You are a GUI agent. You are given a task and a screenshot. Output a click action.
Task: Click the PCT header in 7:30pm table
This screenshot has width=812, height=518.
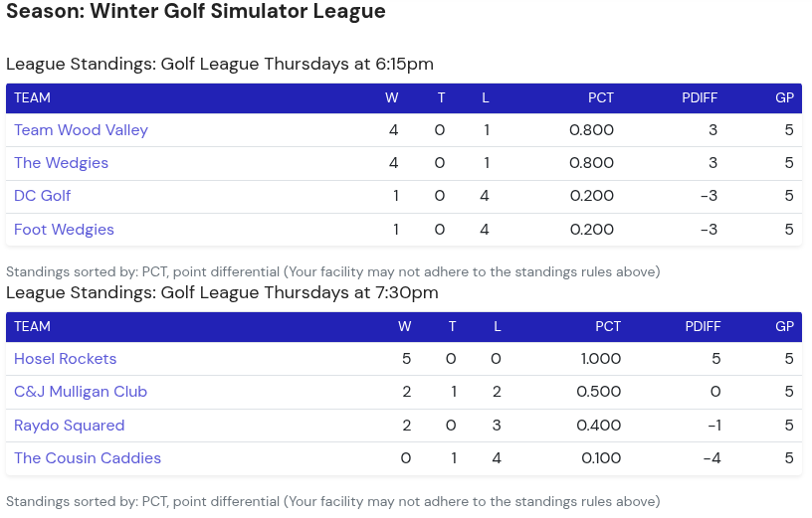point(608,326)
